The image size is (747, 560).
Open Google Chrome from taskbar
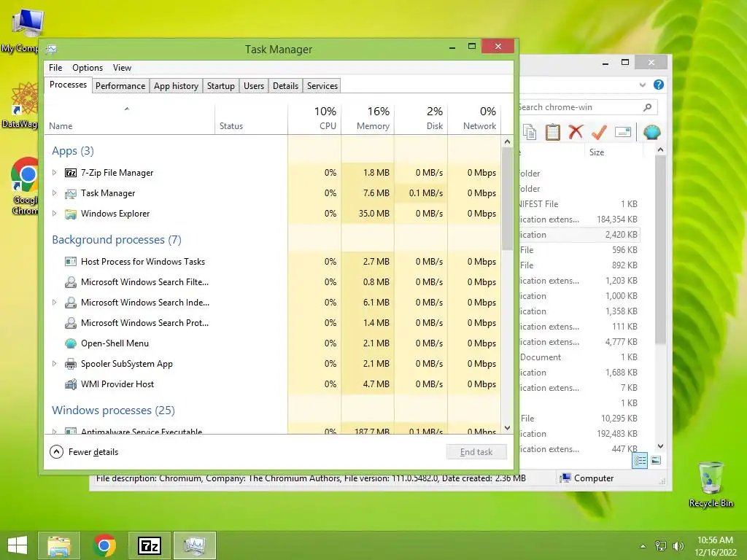point(104,545)
